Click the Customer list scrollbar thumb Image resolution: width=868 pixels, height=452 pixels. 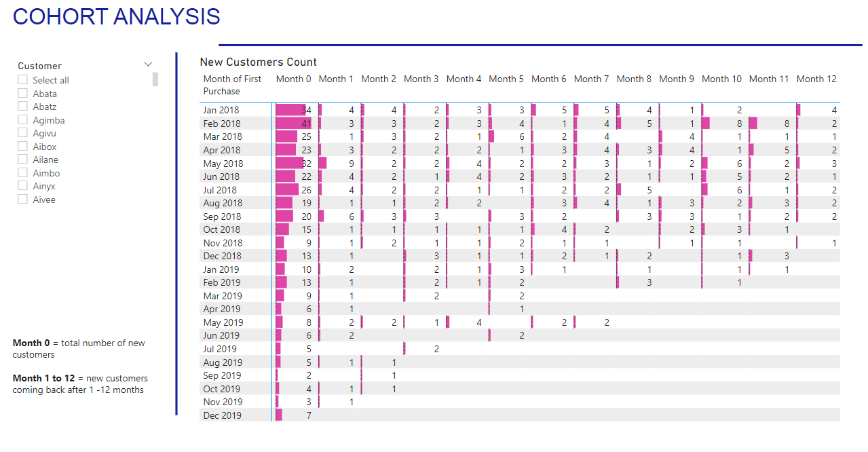click(155, 79)
